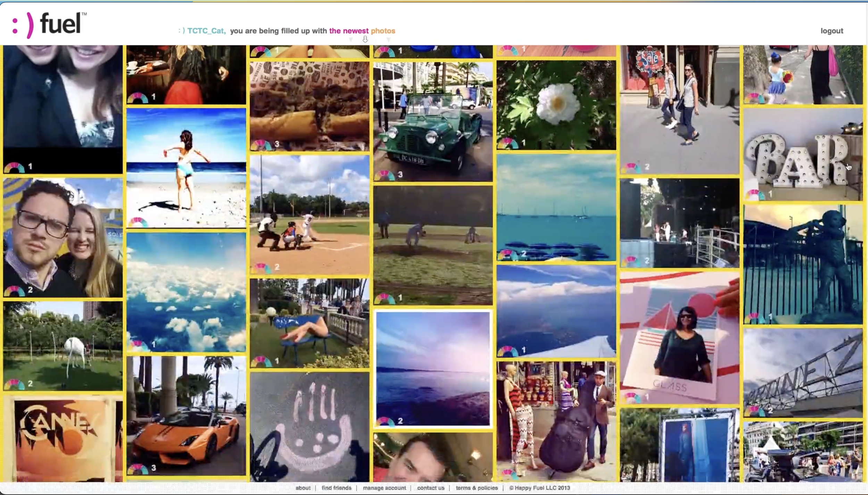868x495 pixels.
Task: Click the contact us link
Action: (x=431, y=488)
